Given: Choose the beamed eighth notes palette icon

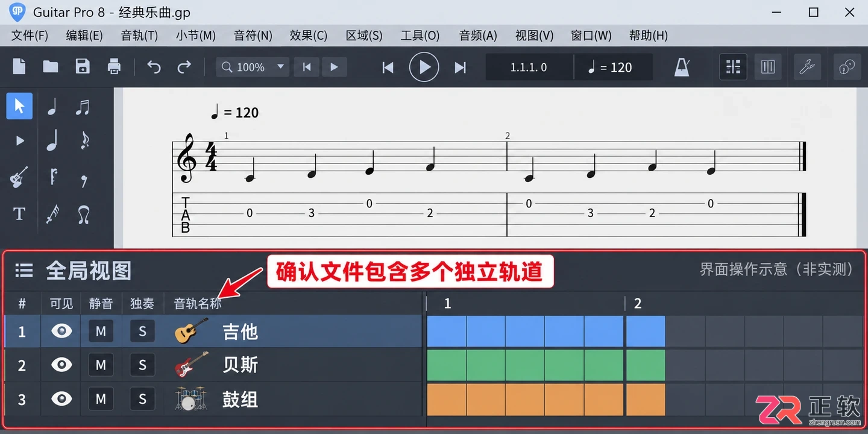Looking at the screenshot, I should [x=83, y=107].
